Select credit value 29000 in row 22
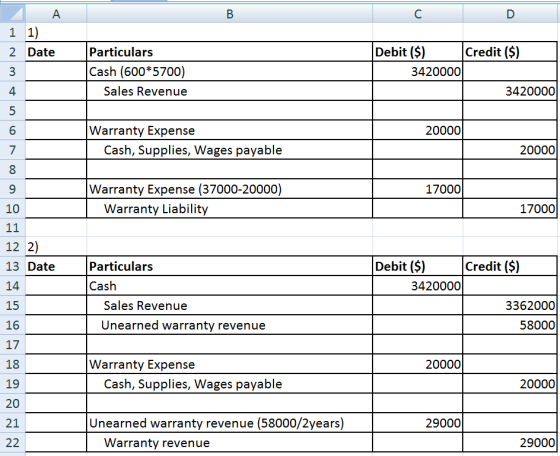560x456 pixels. [510, 443]
